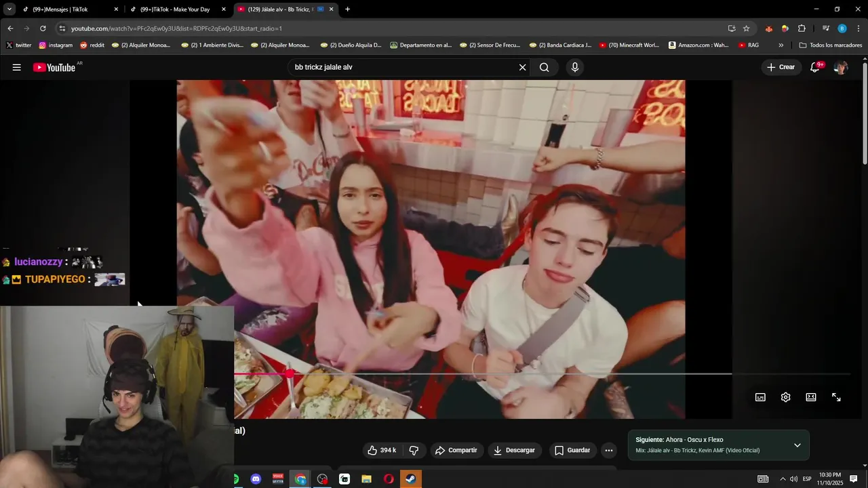Enter fullscreen on the video player
Viewport: 868px width, 488px height.
point(836,397)
